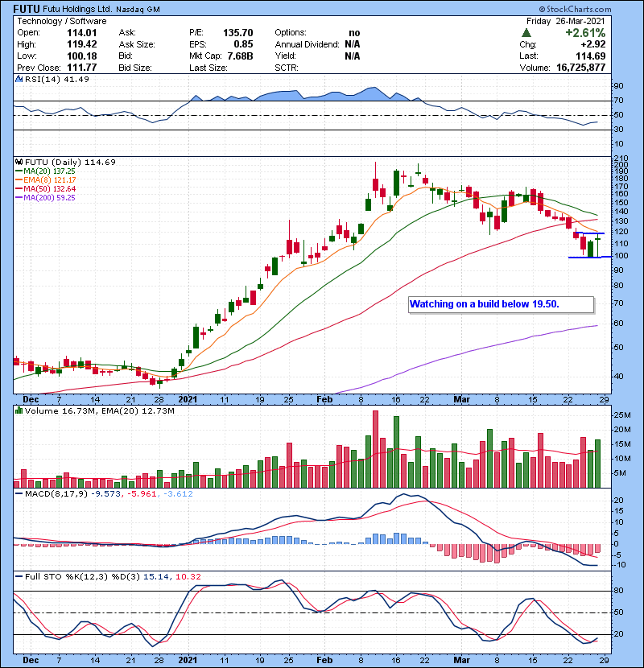644x668 pixels.
Task: Click the Friday 26-Mar-2021 date
Action: click(x=566, y=21)
